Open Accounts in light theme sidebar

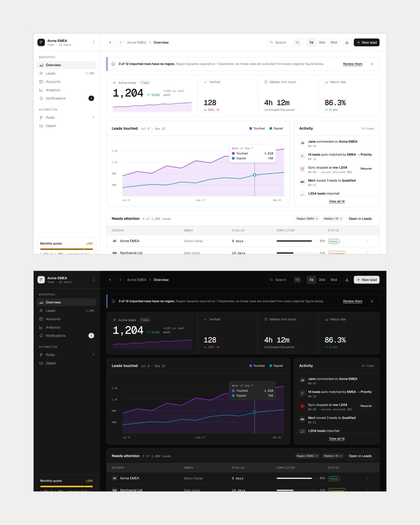(x=66, y=82)
